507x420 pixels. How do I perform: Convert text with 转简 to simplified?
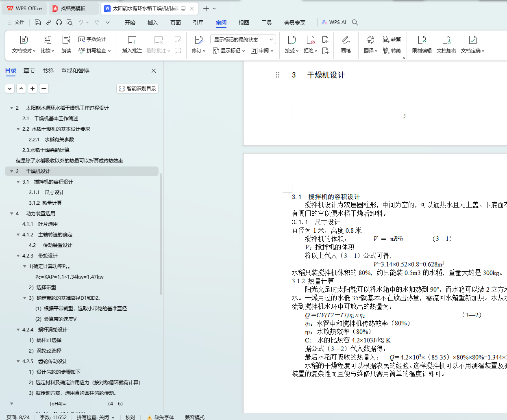(x=392, y=51)
